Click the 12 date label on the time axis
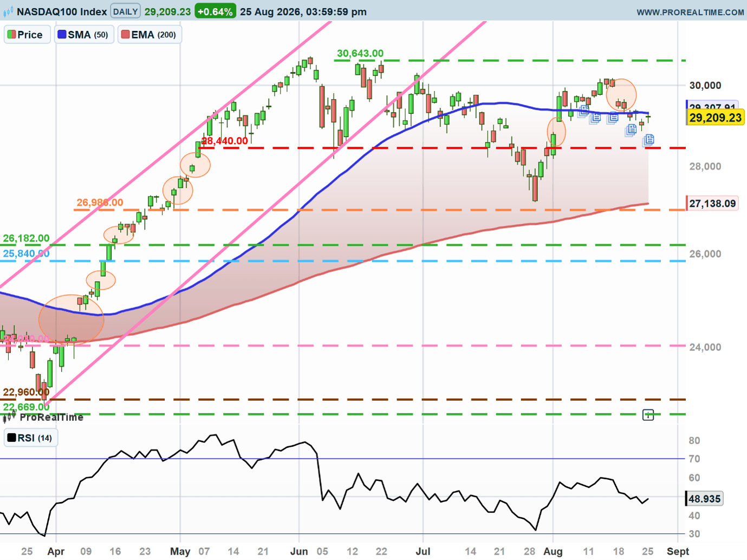The image size is (747, 560). (x=352, y=551)
